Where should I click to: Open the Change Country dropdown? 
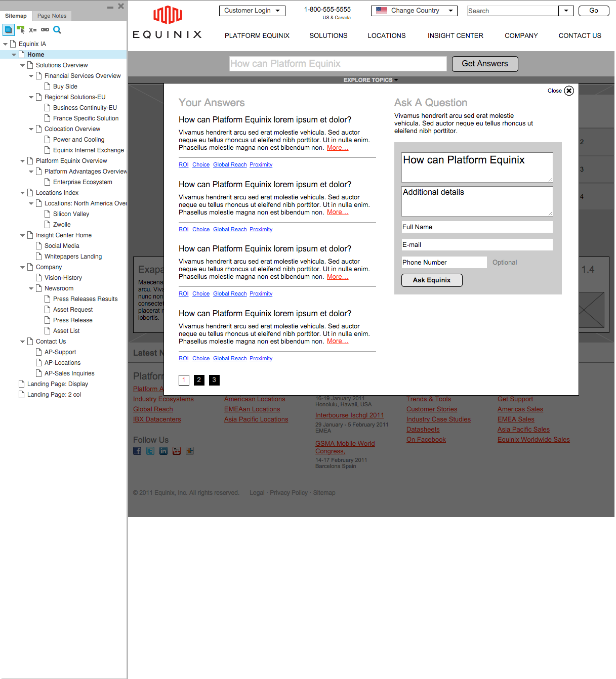(x=414, y=11)
